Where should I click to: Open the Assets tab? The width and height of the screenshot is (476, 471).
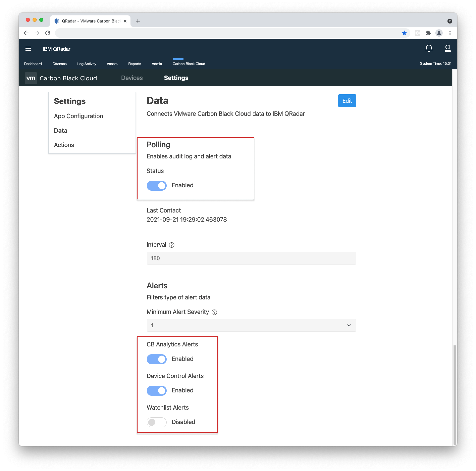click(112, 64)
